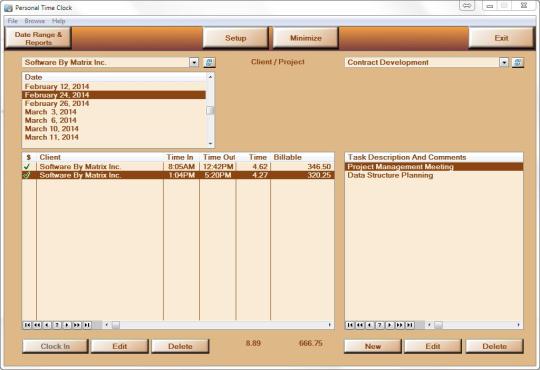Click the Task Description And Comments header

tap(434, 157)
